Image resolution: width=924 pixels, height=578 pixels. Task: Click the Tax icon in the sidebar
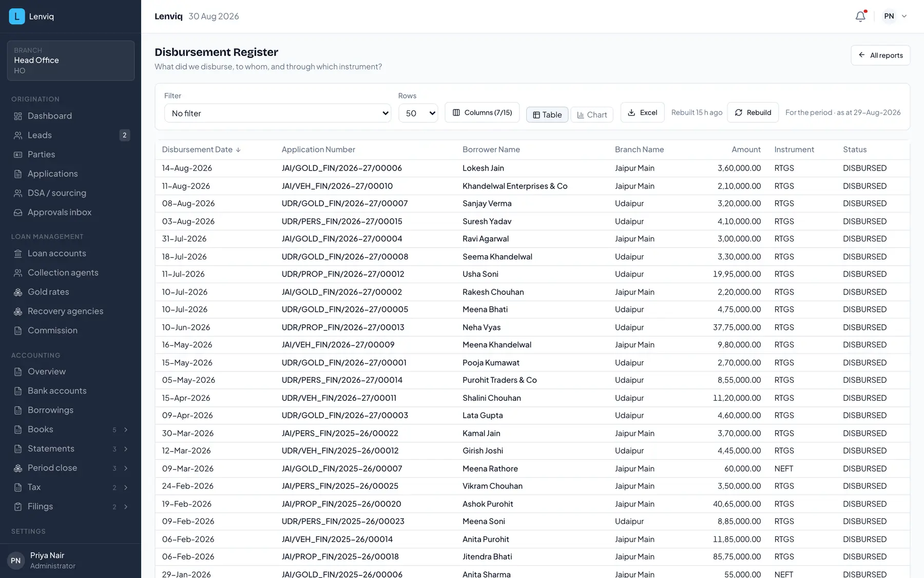coord(18,488)
